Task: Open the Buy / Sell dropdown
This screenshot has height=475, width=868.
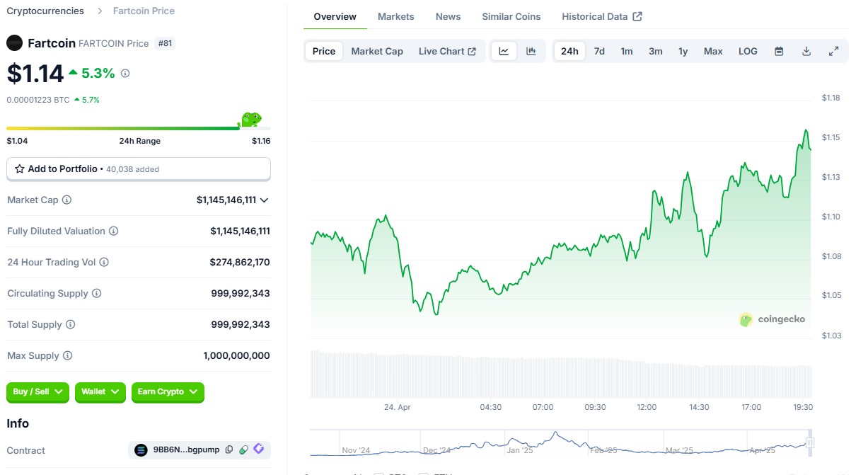Action: 38,392
